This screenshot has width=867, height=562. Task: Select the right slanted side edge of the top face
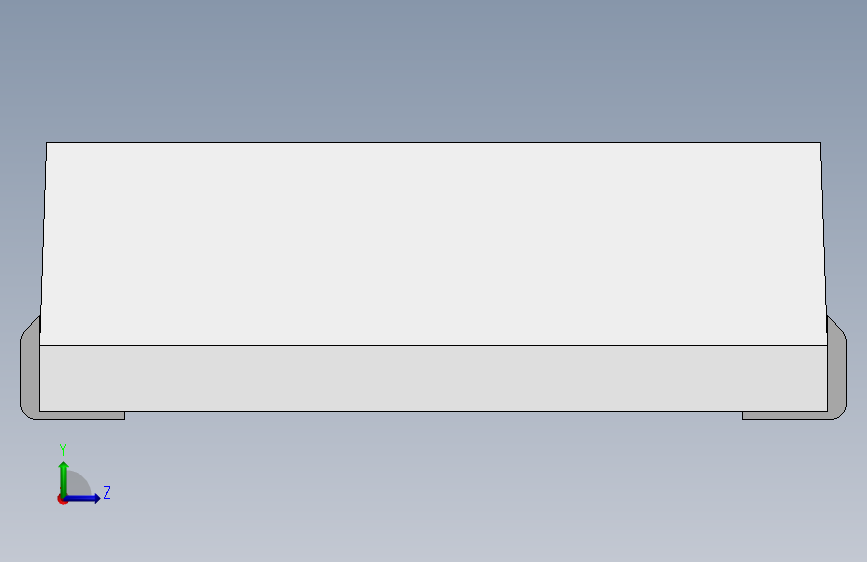[x=824, y=243]
